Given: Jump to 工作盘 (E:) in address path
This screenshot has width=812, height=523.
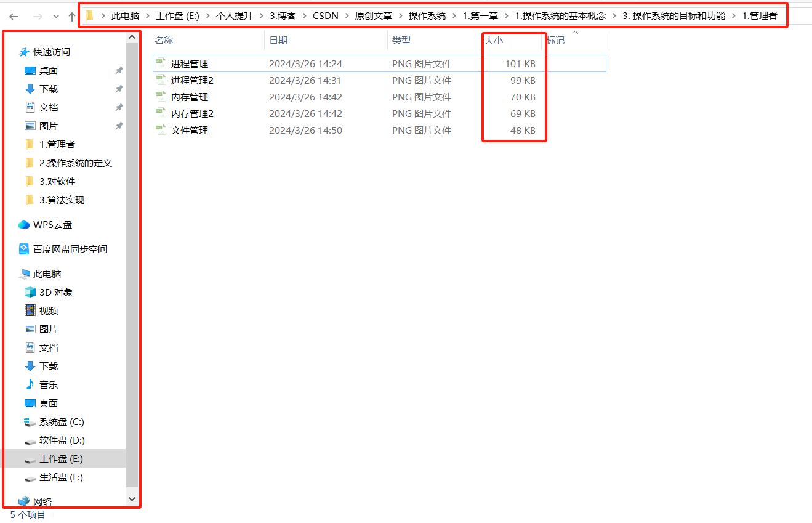Looking at the screenshot, I should pos(178,16).
